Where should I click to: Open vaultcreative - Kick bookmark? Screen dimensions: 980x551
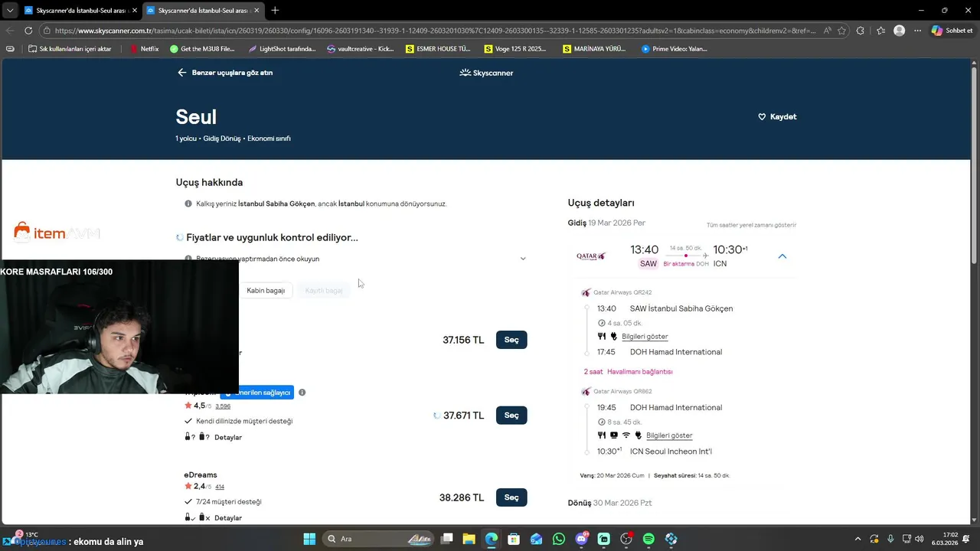coord(360,49)
